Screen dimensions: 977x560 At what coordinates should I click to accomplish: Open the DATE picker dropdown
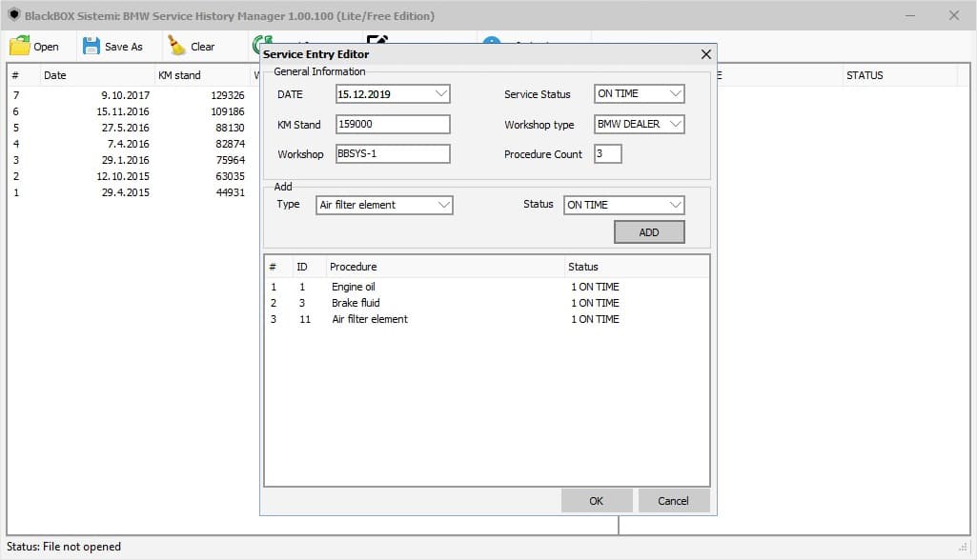coord(440,94)
